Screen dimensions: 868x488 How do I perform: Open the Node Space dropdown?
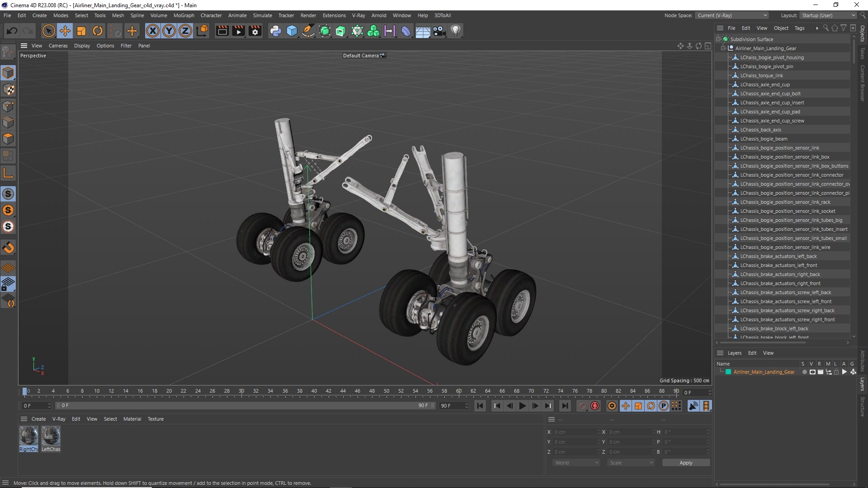[732, 15]
